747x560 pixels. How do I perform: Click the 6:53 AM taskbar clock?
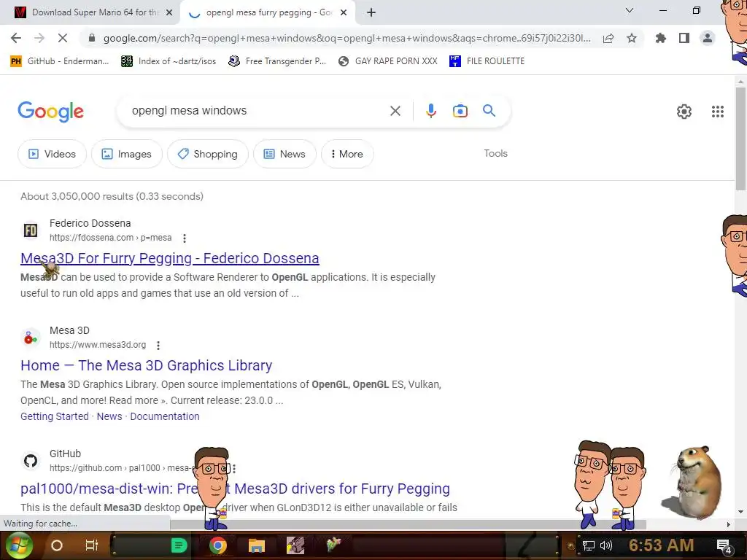click(x=661, y=545)
